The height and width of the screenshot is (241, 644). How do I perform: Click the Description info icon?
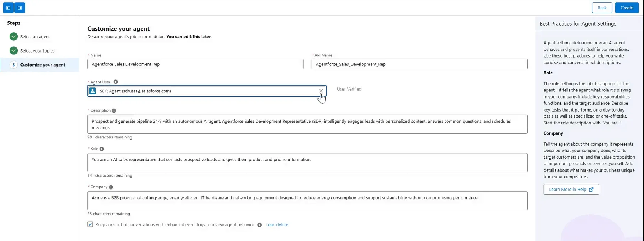114,111
